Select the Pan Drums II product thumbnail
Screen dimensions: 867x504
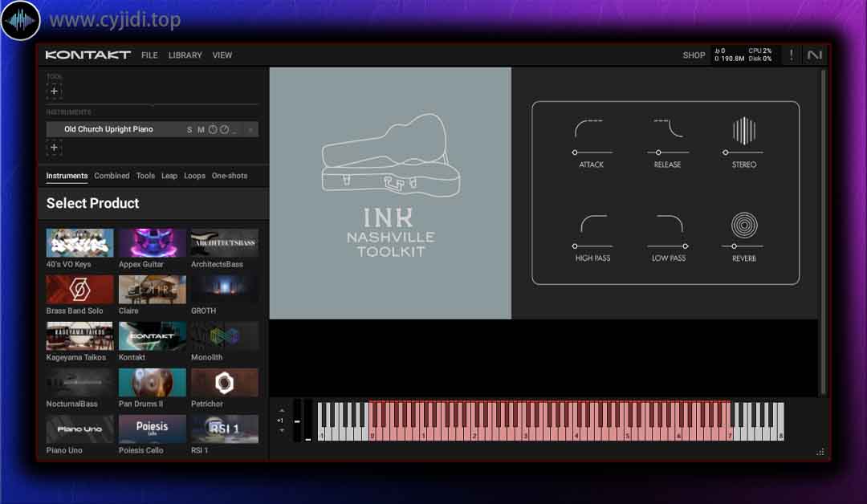coord(153,383)
